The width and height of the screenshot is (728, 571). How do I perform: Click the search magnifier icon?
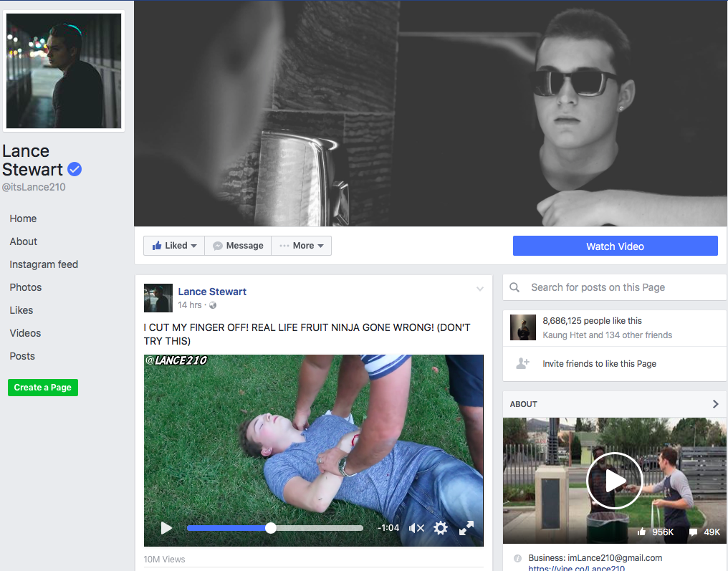[x=514, y=287]
